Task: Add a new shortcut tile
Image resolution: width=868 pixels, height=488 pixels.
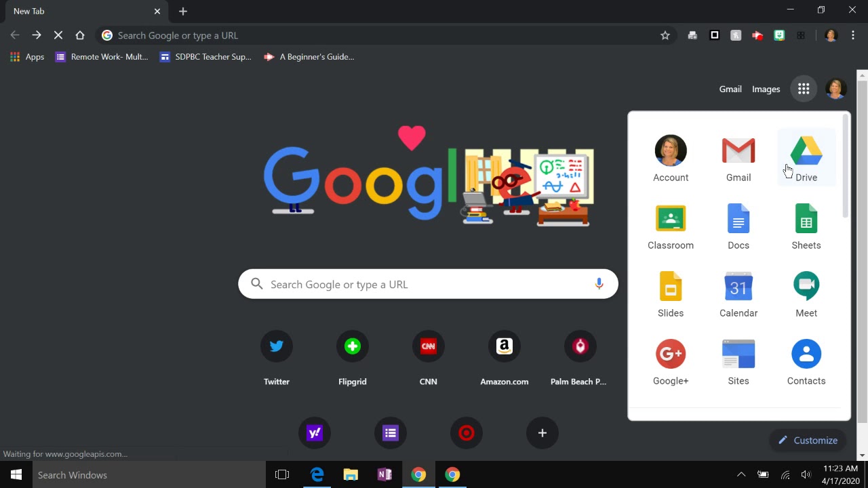Action: (542, 433)
